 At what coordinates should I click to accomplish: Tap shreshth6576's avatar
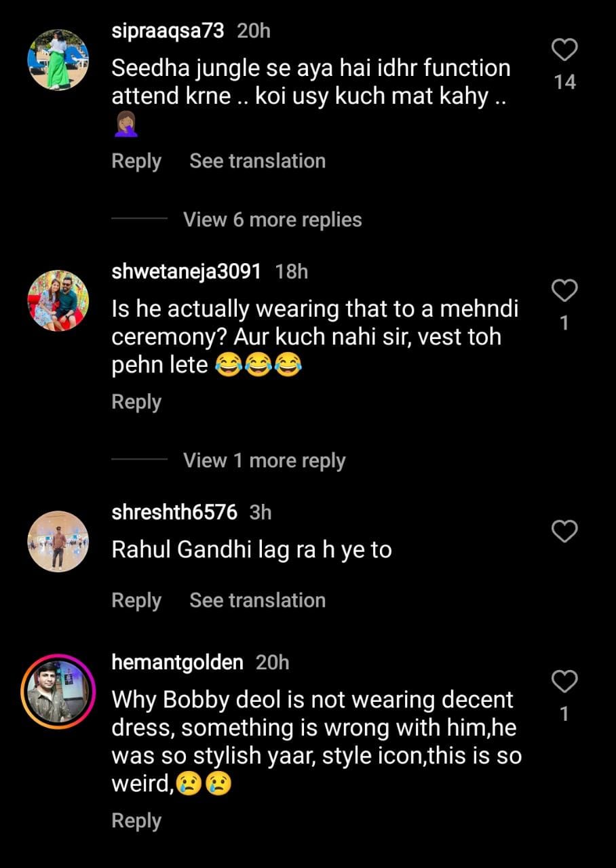click(x=58, y=542)
